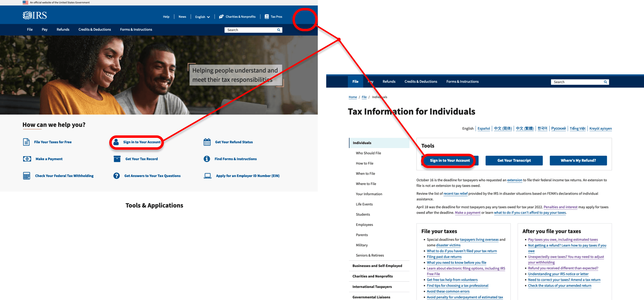
Task: Click the info circle icon beside Find Forms & Instructions
Action: 207,159
